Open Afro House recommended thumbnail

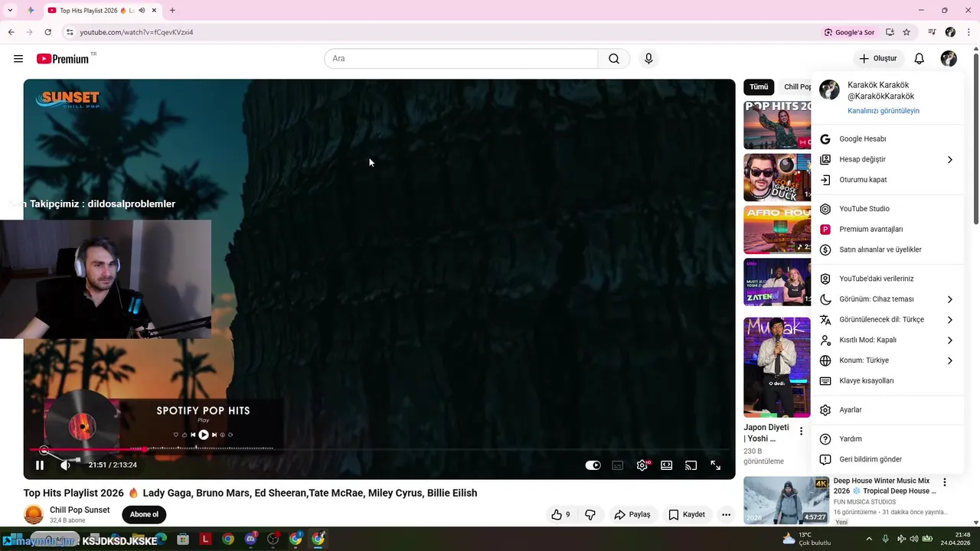click(777, 230)
